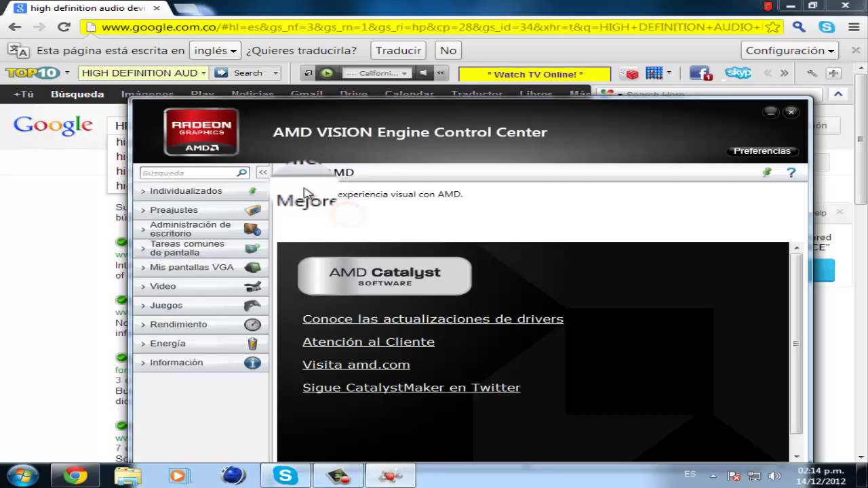The width and height of the screenshot is (868, 488).
Task: Click the AMD content panel scrollbar
Action: [796, 344]
